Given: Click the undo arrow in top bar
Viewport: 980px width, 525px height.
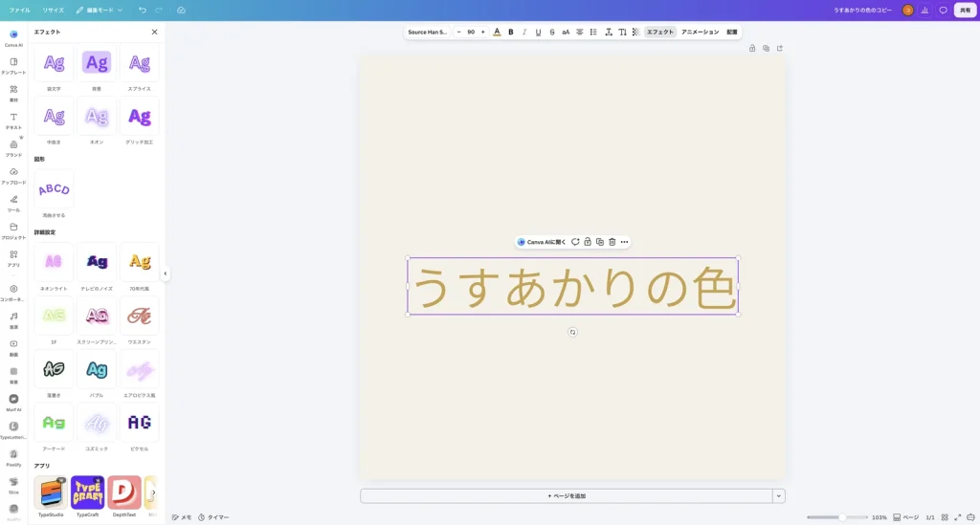Looking at the screenshot, I should click(x=143, y=10).
